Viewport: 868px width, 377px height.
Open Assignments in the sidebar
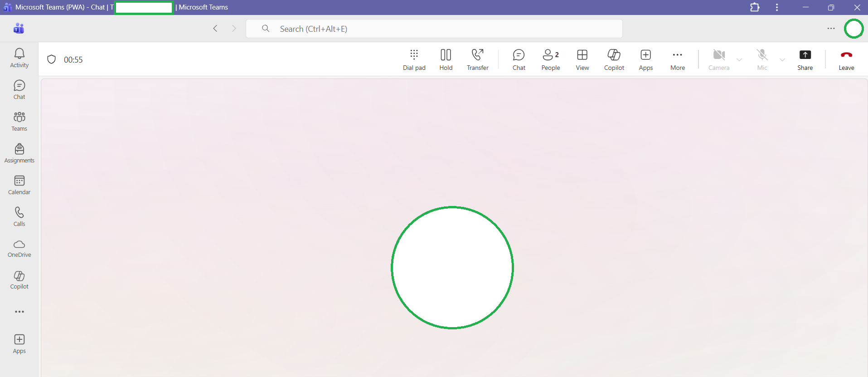(x=19, y=153)
